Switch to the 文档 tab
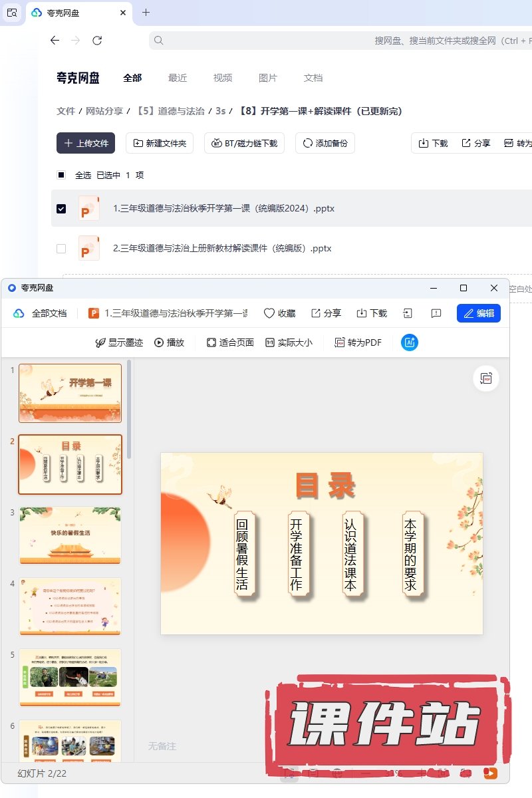Viewport: 532px width, 798px height. click(x=313, y=78)
